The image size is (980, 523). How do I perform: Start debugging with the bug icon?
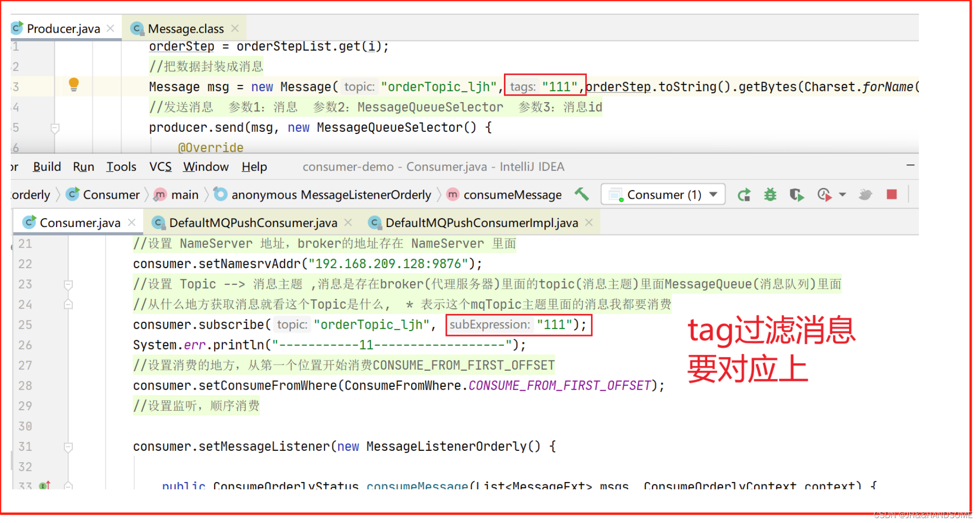click(770, 195)
